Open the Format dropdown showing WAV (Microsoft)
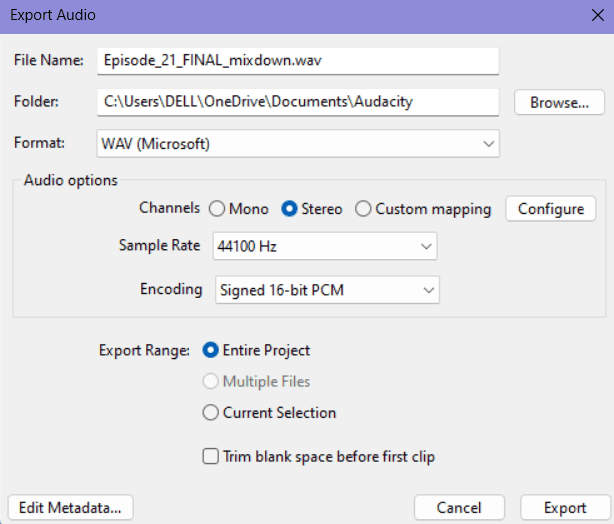This screenshot has width=614, height=524. tap(298, 144)
